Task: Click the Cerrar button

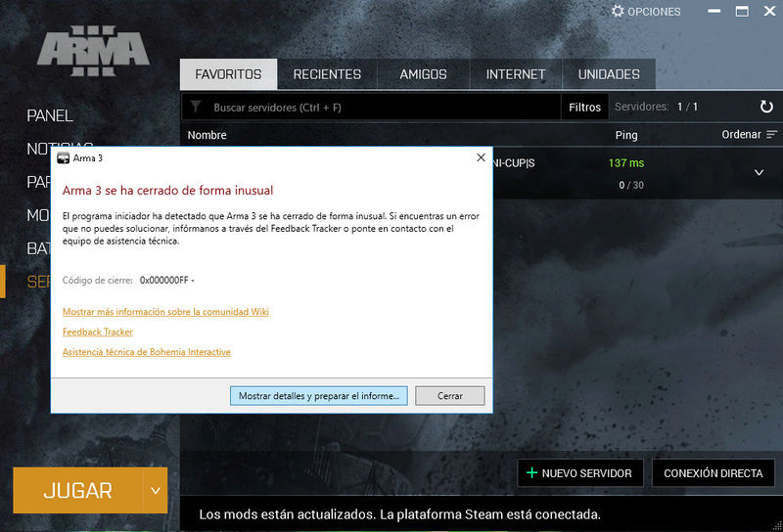Action: point(450,396)
